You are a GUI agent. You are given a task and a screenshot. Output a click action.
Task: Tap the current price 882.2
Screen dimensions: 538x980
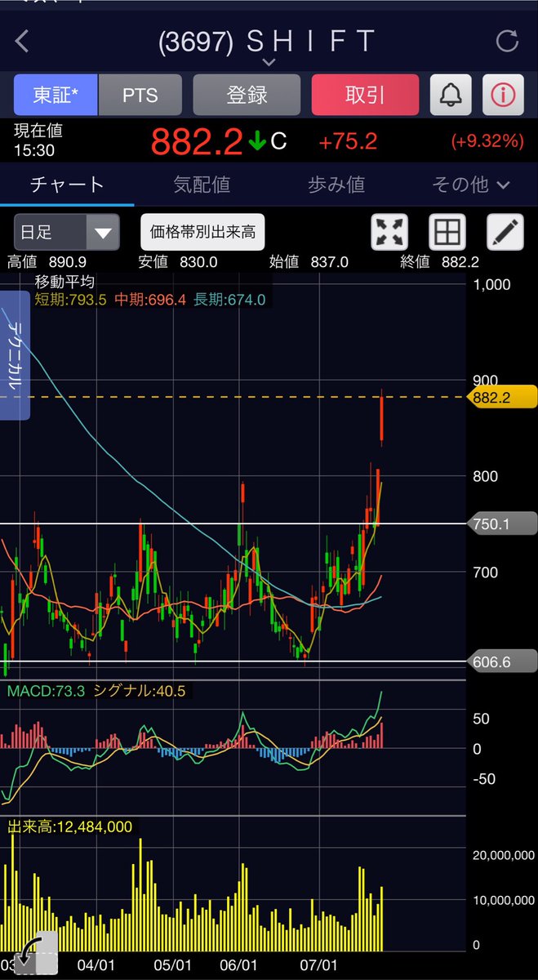[197, 142]
